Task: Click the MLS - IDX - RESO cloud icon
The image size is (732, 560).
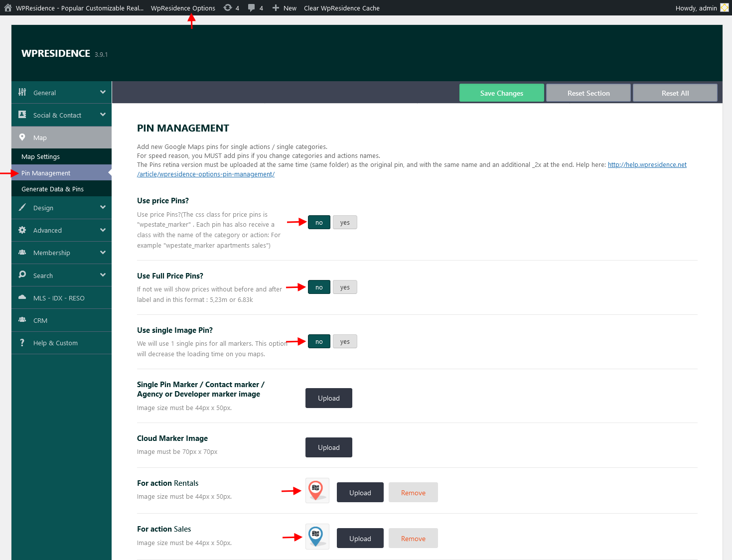Action: (x=22, y=297)
